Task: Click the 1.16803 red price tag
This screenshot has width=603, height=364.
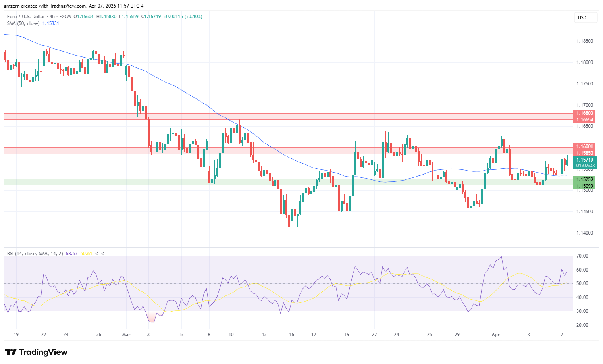Action: (x=585, y=114)
